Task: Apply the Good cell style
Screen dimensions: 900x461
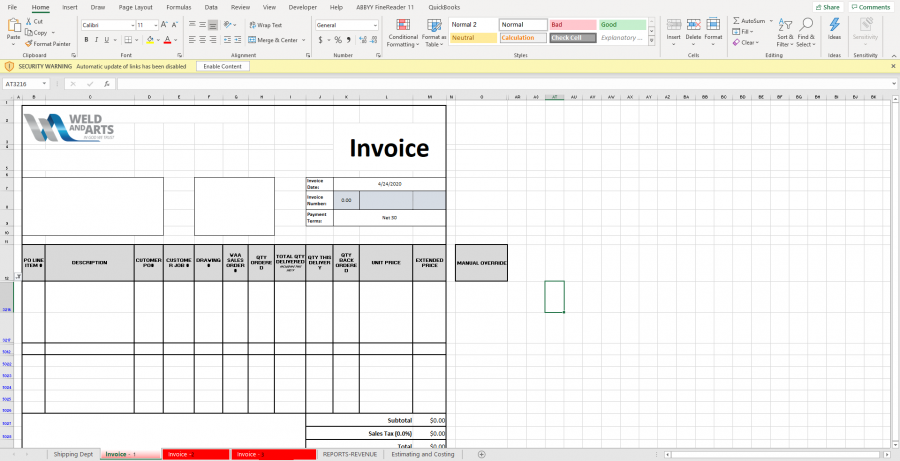Action: 623,25
